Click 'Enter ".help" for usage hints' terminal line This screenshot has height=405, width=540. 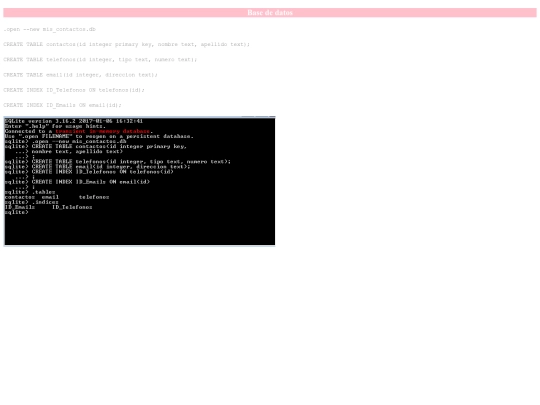(55, 126)
